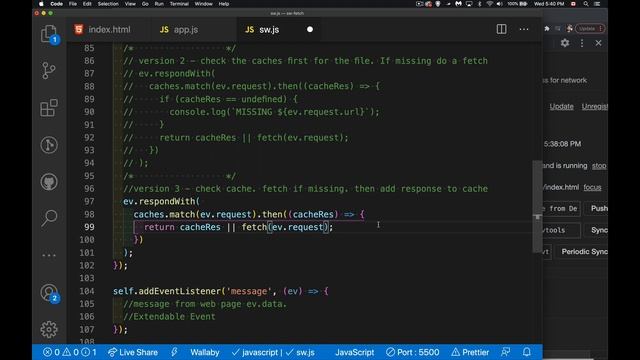Open the File menu
Screen dimensions: 640x360
[x=73, y=4]
